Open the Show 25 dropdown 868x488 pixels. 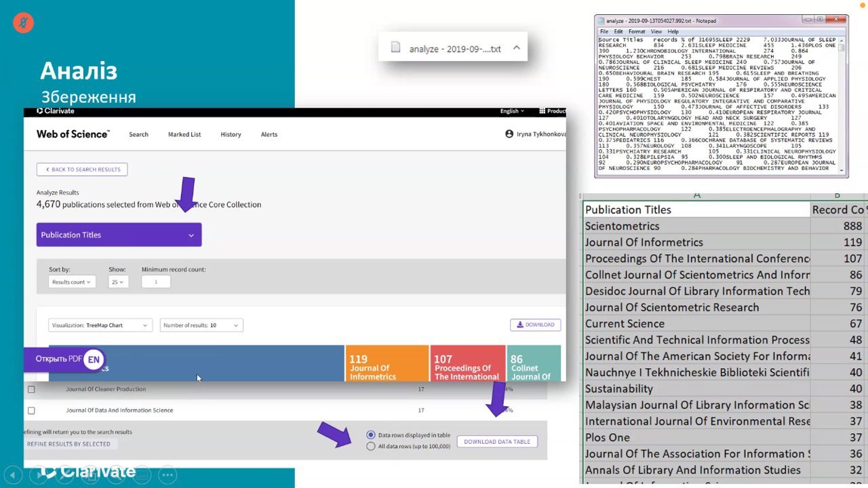point(118,282)
